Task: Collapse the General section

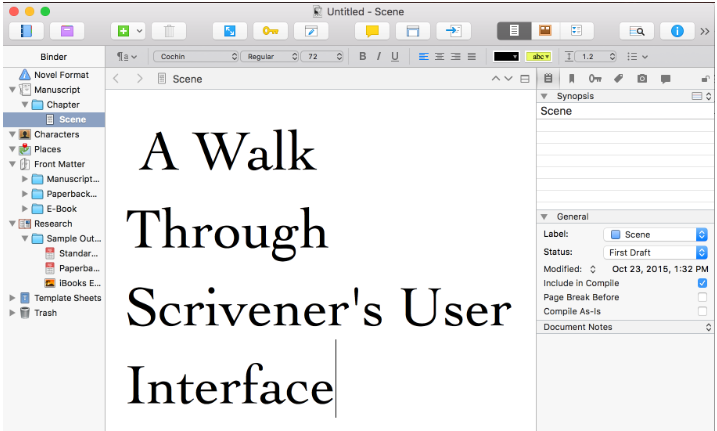Action: click(x=544, y=217)
